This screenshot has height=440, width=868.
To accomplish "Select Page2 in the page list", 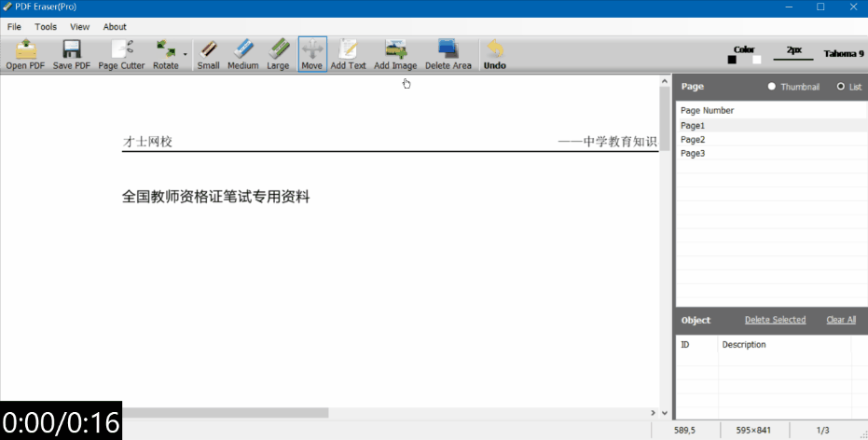I will 772,140.
